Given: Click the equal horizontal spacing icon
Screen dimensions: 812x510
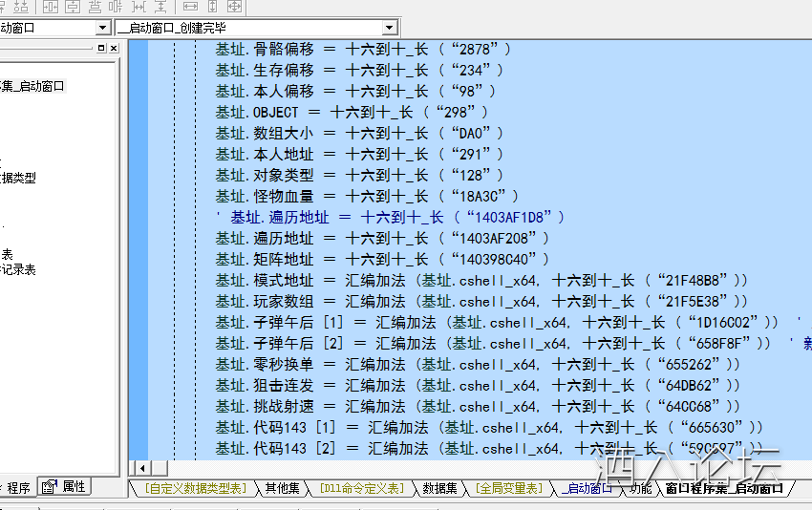Looking at the screenshot, I should [139, 7].
